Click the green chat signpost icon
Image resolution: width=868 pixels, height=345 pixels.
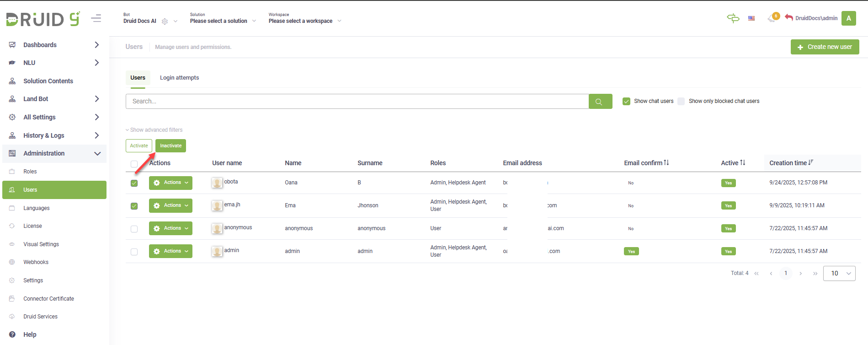pos(733,18)
